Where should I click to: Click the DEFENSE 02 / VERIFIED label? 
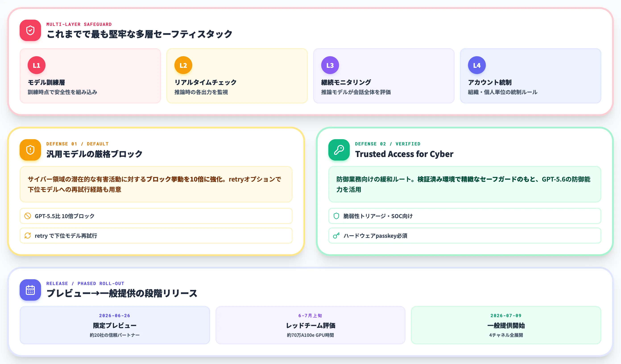(388, 144)
